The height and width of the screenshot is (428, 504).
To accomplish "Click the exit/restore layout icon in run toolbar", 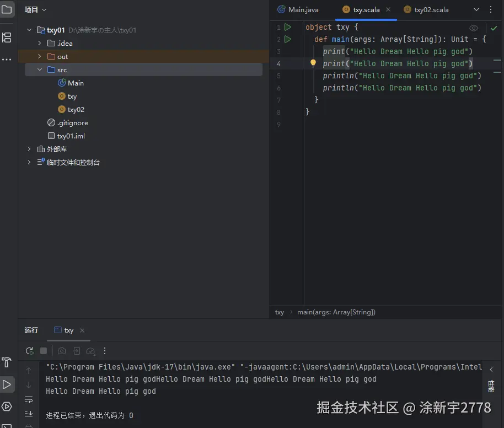I will 77,351.
